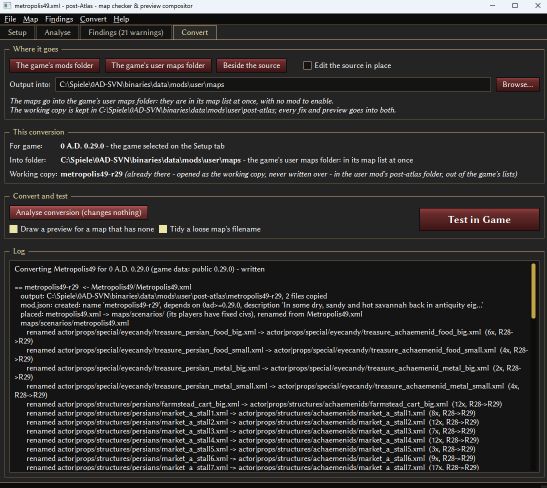
Task: Enable Edit the source in place
Action: (307, 65)
